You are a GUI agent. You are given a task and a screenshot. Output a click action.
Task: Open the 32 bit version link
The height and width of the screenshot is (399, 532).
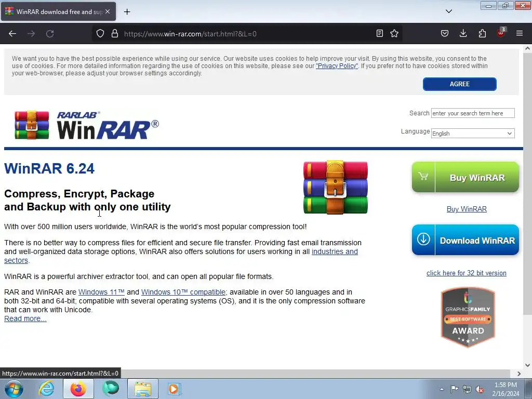coord(466,273)
